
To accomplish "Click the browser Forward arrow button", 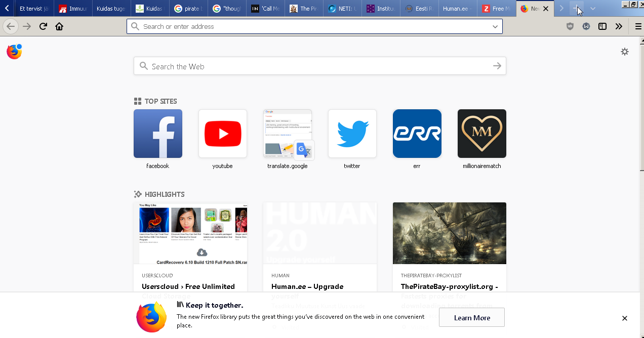I will (27, 26).
